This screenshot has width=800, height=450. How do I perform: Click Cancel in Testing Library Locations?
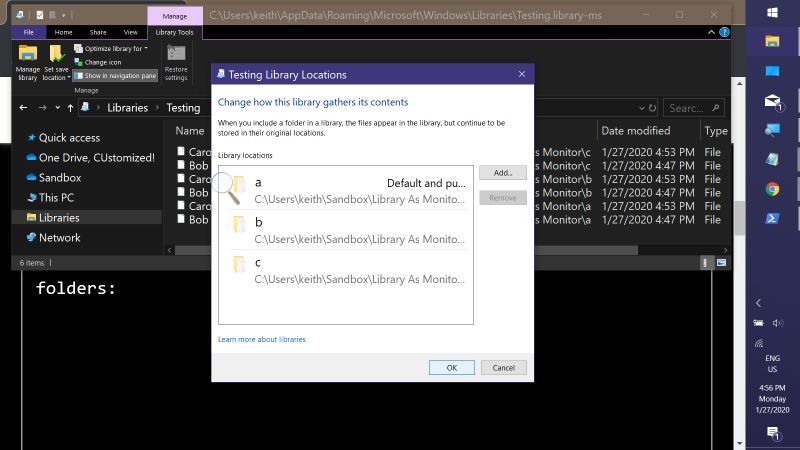504,368
